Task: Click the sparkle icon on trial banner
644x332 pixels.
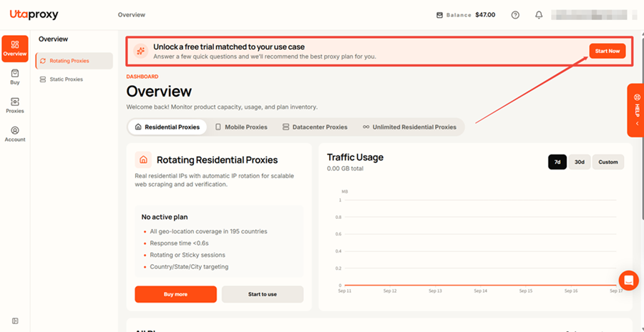Action: coord(141,51)
